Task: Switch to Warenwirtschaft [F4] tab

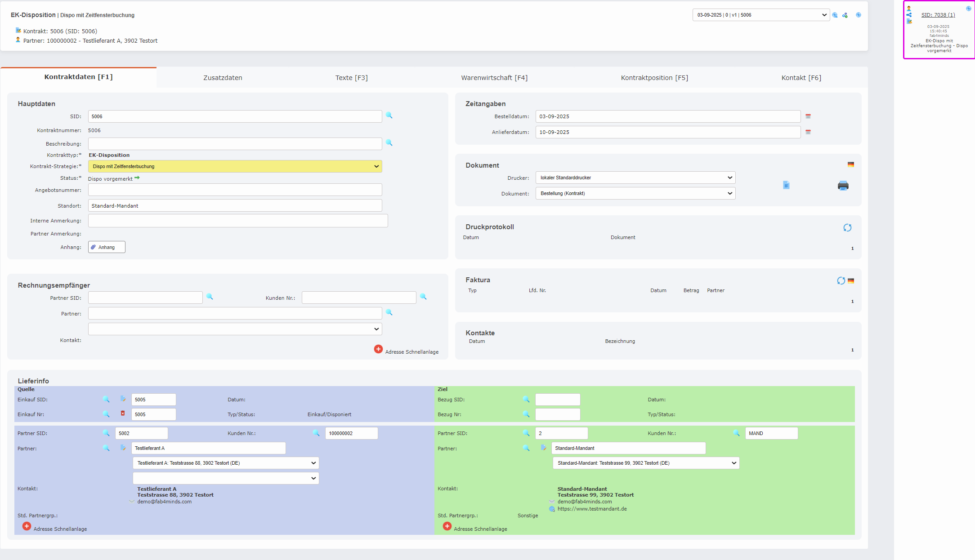Action: coord(494,78)
